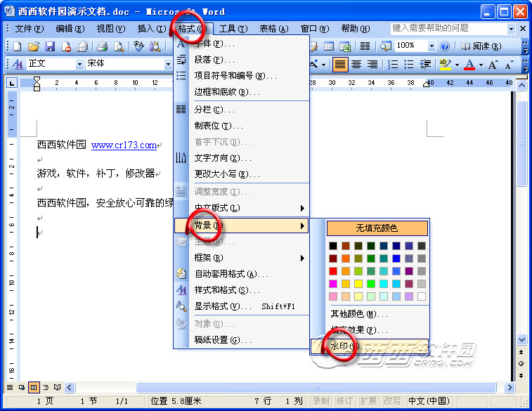Click the highlight color icon
The height and width of the screenshot is (411, 532).
(445, 64)
